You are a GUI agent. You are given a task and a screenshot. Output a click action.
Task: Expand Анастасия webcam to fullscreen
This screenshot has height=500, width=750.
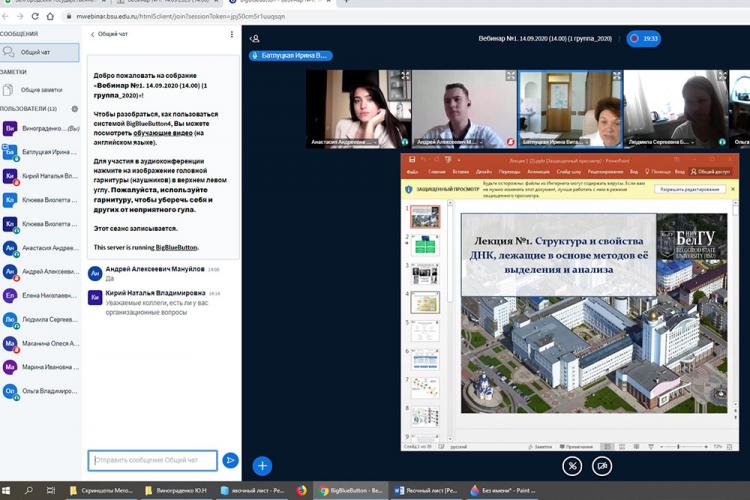pyautogui.click(x=404, y=76)
